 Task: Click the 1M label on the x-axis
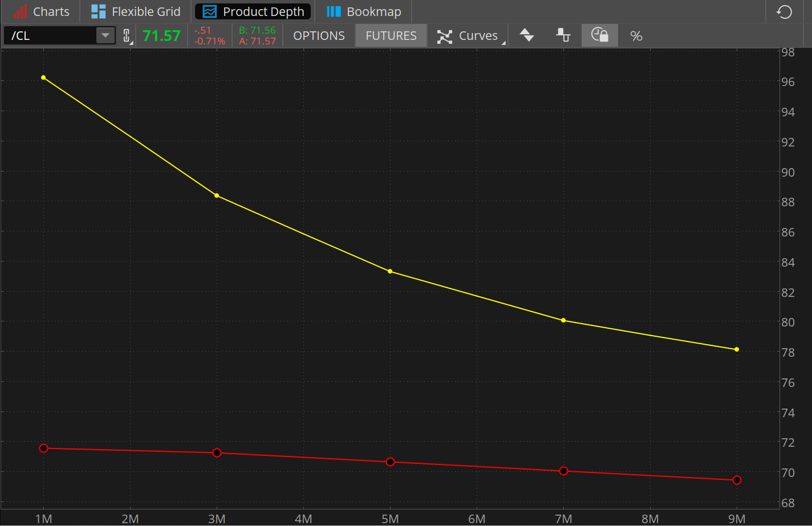pyautogui.click(x=43, y=519)
